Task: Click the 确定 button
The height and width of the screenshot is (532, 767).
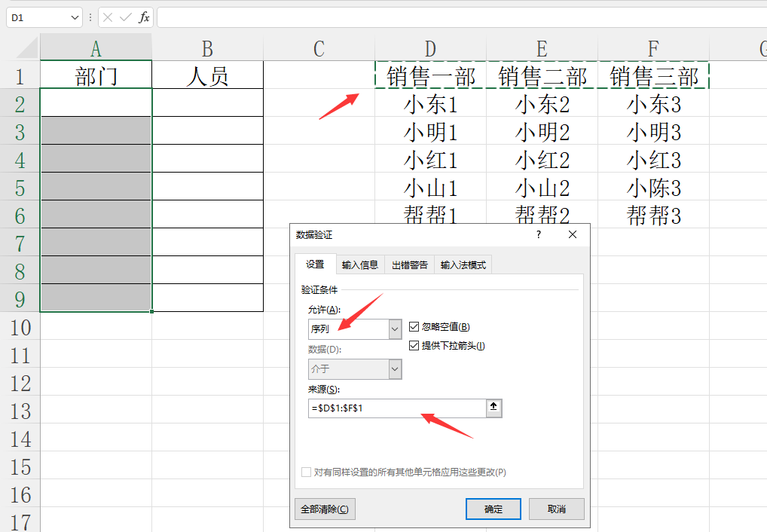Action: point(493,509)
